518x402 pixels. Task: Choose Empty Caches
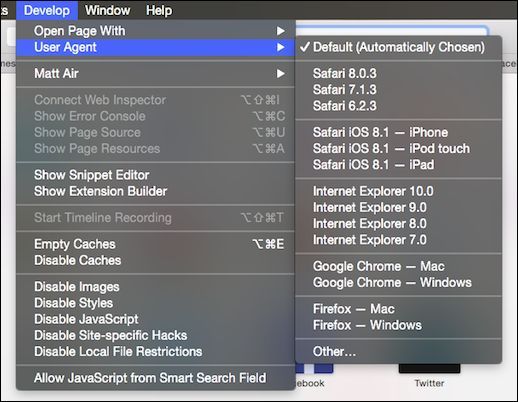(155, 244)
